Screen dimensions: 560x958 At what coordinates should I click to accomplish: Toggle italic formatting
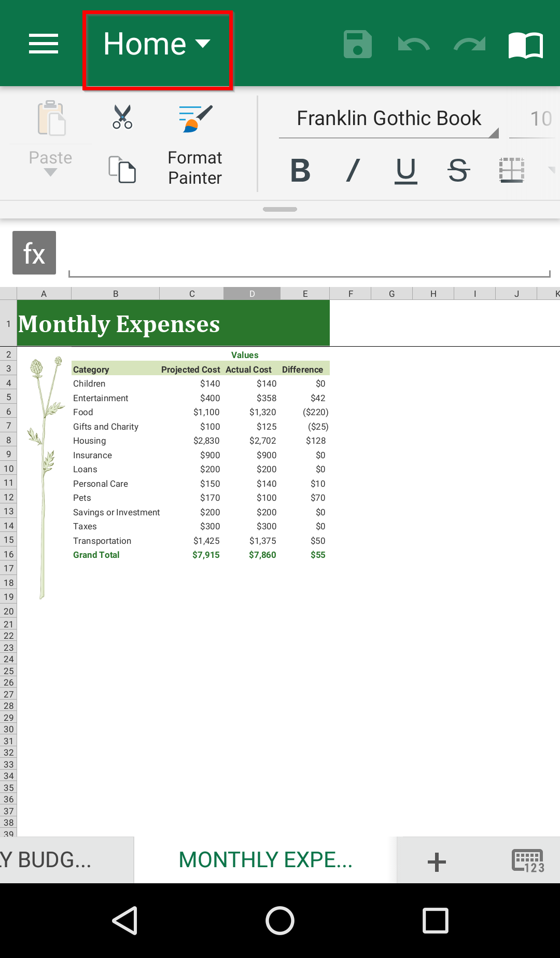353,171
